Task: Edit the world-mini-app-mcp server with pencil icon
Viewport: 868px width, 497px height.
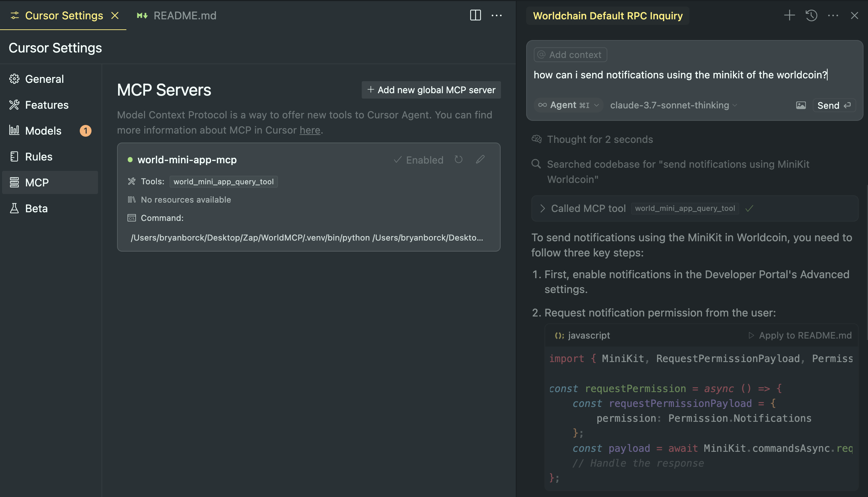Action: 480,159
